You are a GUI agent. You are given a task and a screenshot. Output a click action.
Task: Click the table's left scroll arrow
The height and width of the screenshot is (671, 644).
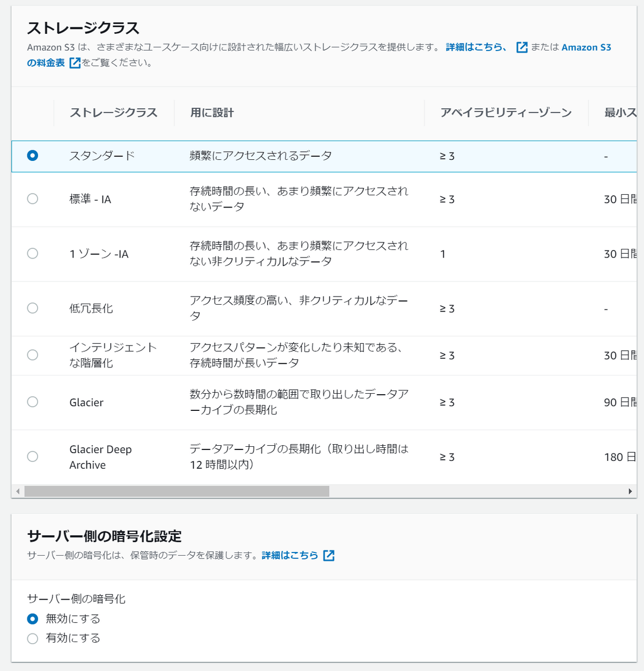tap(18, 491)
